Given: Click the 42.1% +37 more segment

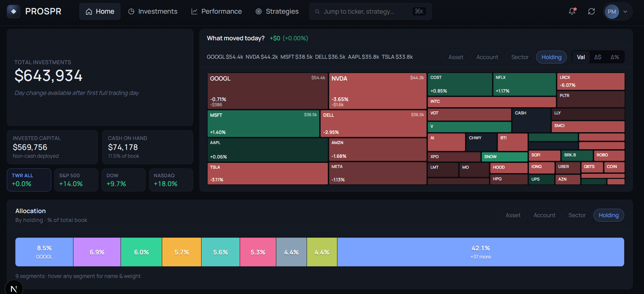Looking at the screenshot, I should pos(481,252).
